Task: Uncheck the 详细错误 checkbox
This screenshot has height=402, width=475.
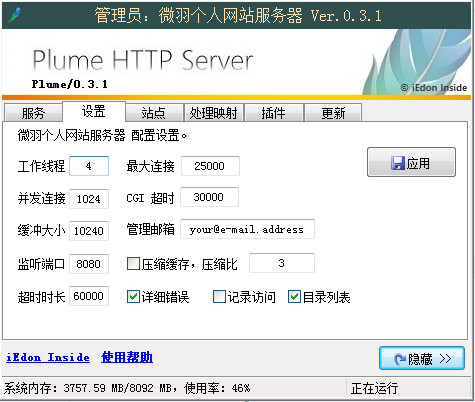Action: coord(133,296)
